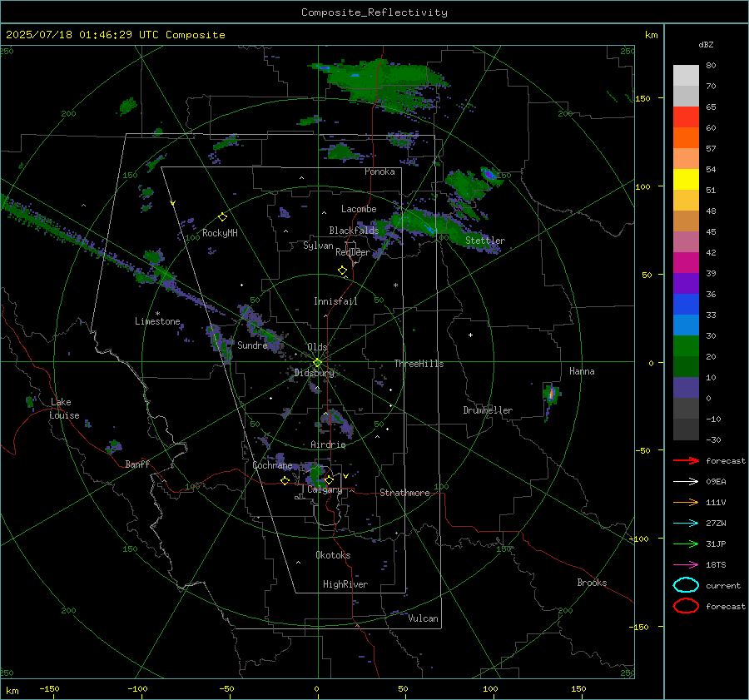Click the Limestone label

[157, 321]
